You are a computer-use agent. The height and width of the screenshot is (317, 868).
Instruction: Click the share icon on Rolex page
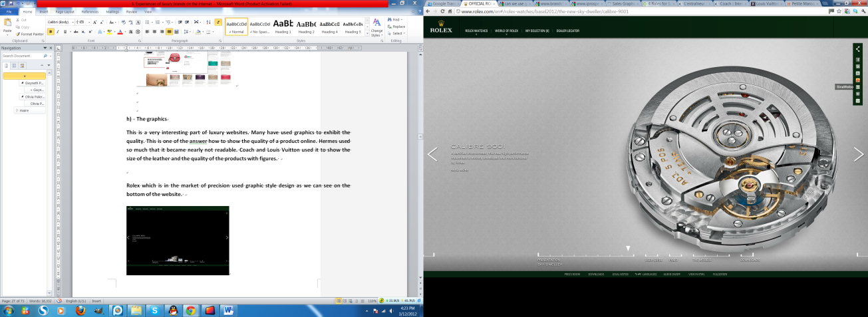(x=858, y=49)
